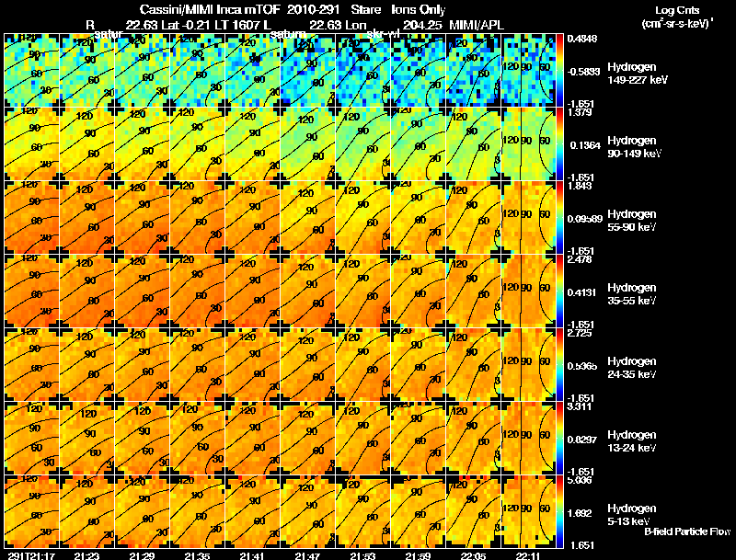Click the 2.478 colorbar maximum value
This screenshot has height=560, width=736.
point(580,260)
